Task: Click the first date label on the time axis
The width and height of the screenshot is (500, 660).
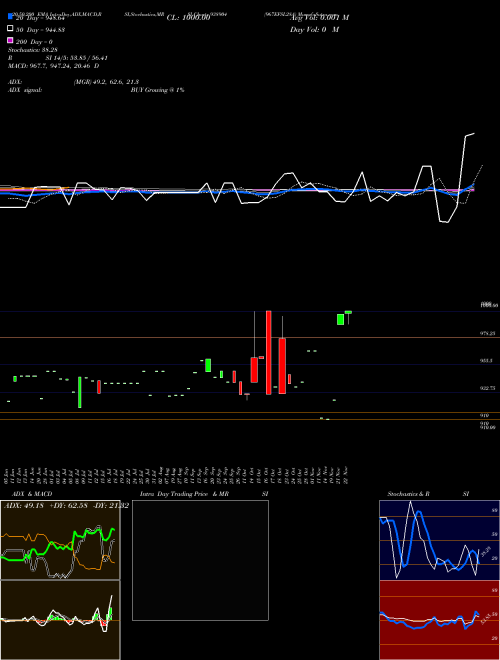Action: point(6,475)
